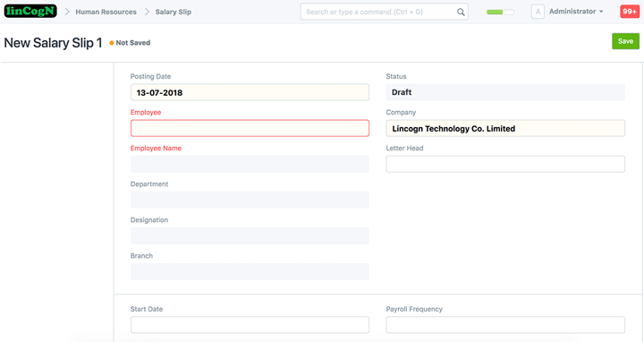Screen dimensions: 644x342
Task: Click the Designation field
Action: click(250, 235)
